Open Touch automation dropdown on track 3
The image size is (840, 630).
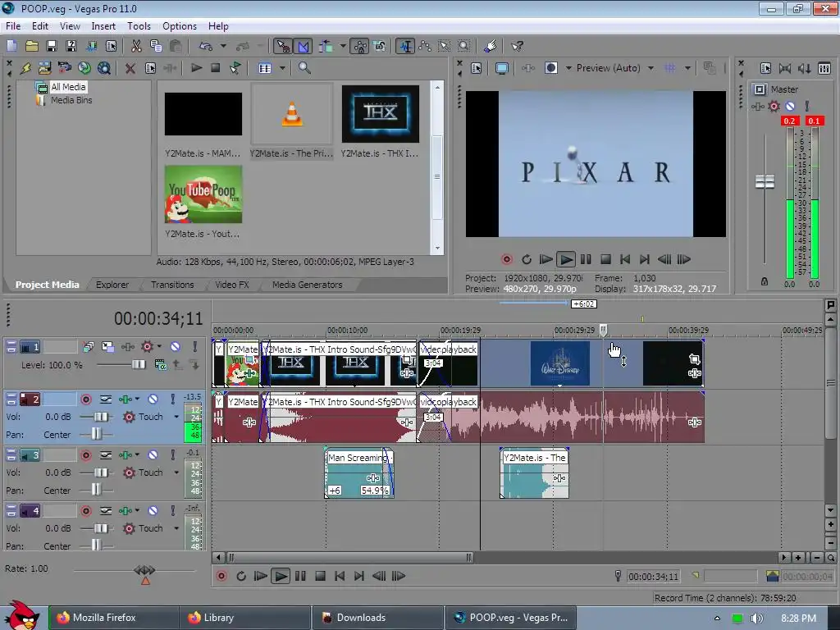point(176,472)
